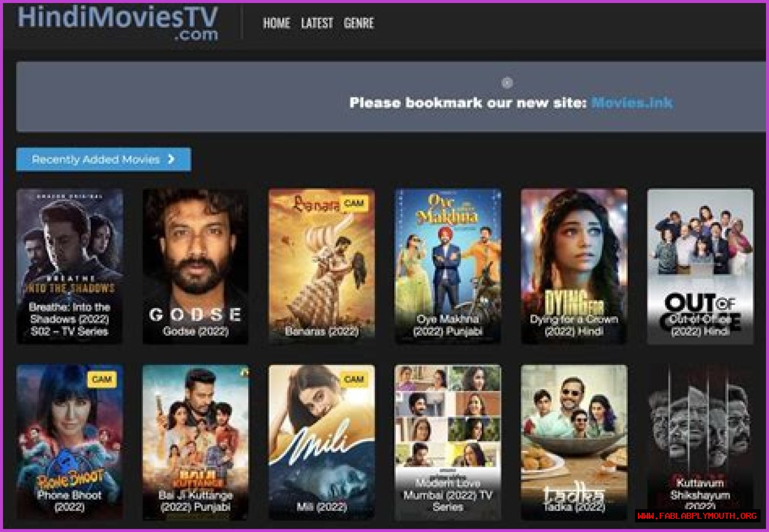Open the Bai Ji Kuttange Punjabi poster
769x532 pixels.
pos(195,443)
